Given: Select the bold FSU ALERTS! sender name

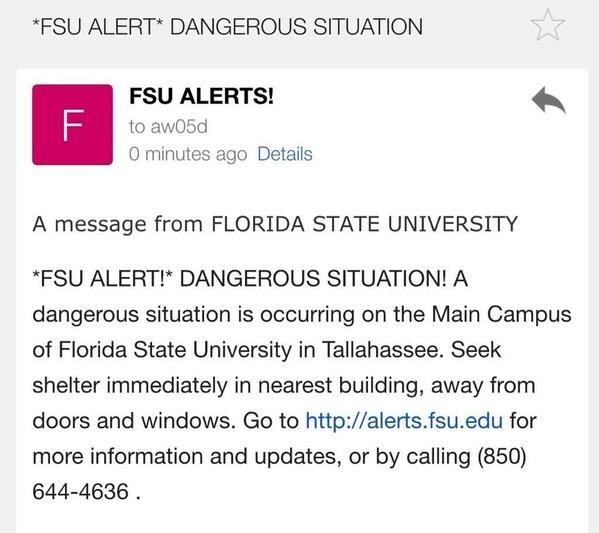Looking at the screenshot, I should (202, 96).
